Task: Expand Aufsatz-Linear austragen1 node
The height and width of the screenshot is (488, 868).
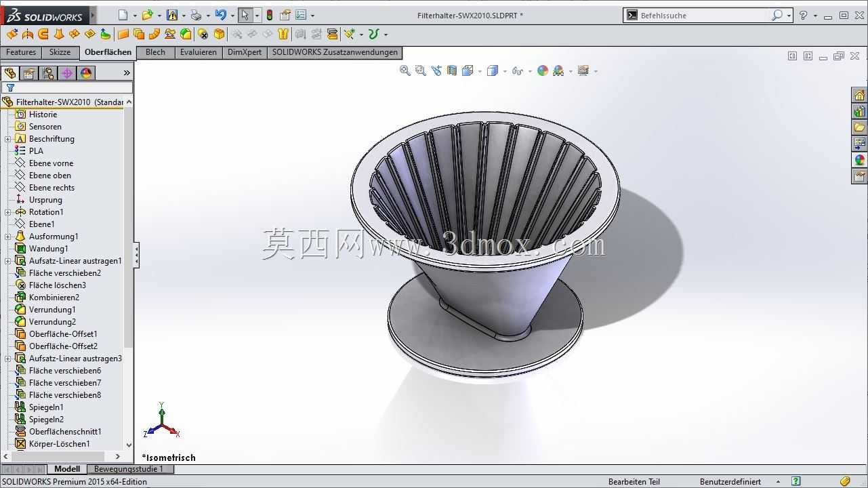Action: coord(7,261)
